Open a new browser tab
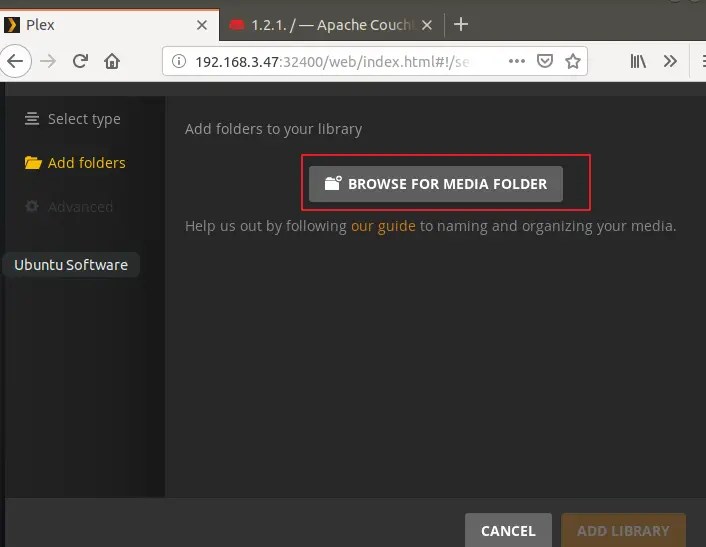 tap(461, 24)
